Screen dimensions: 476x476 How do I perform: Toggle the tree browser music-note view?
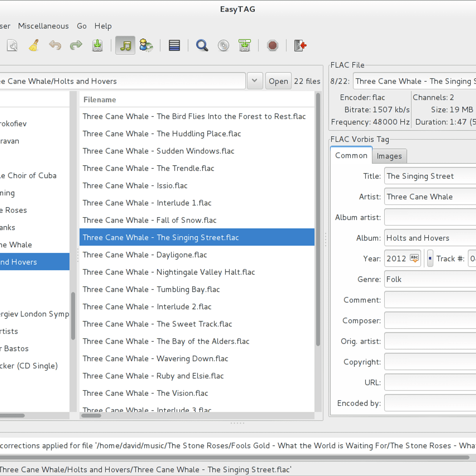coord(125,46)
